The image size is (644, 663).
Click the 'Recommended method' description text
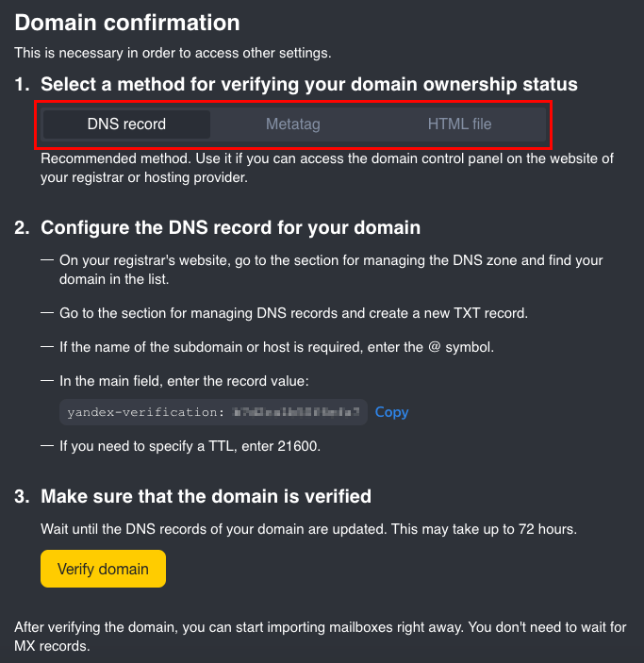tap(327, 168)
